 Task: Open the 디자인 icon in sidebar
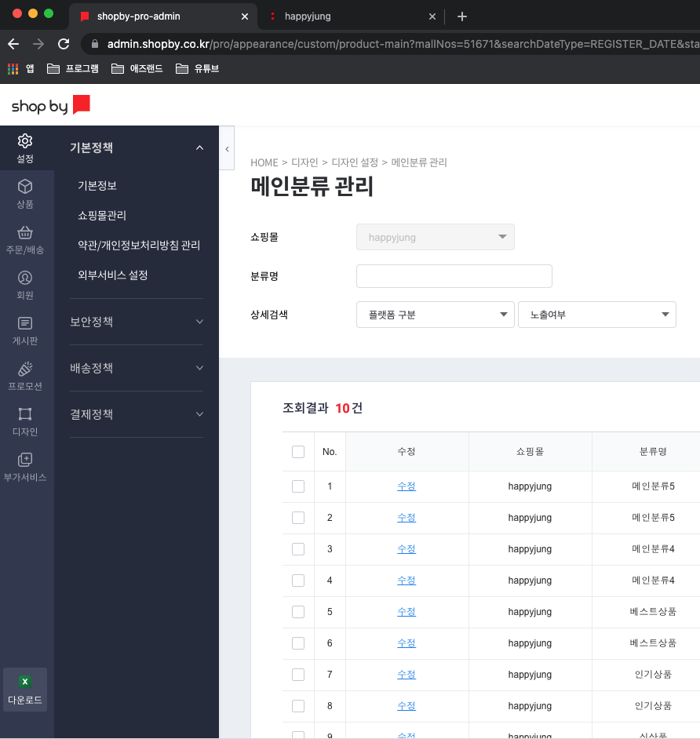[25, 420]
